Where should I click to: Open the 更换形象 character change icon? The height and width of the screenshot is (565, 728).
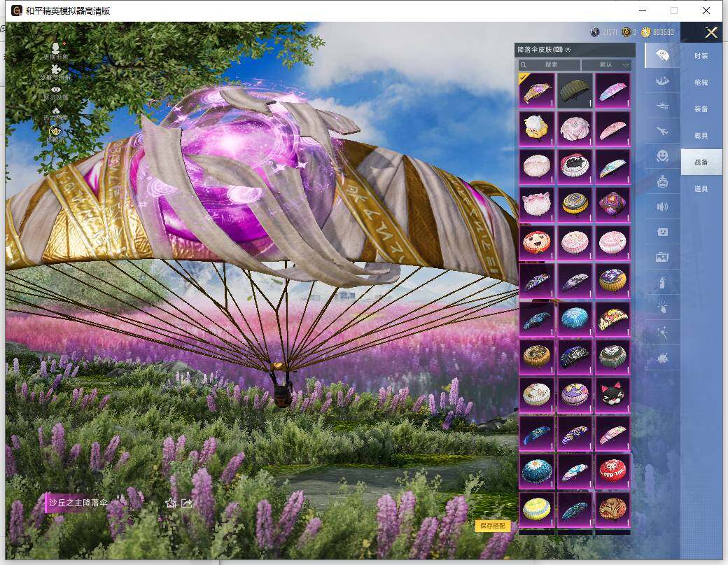[x=56, y=50]
